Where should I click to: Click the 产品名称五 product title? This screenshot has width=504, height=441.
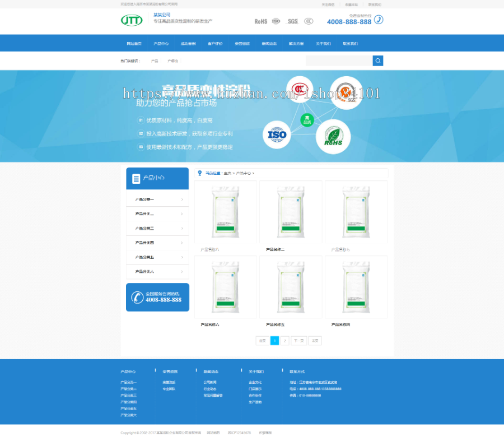coord(275,325)
